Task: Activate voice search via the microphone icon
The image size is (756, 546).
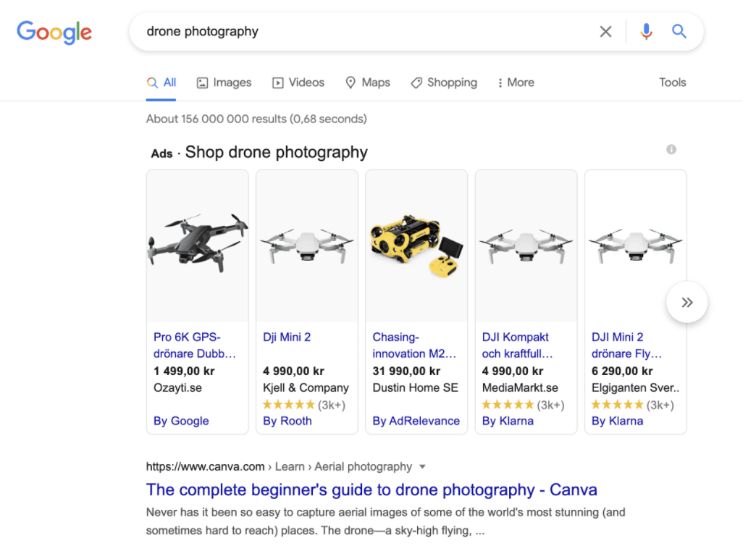Action: click(x=645, y=31)
